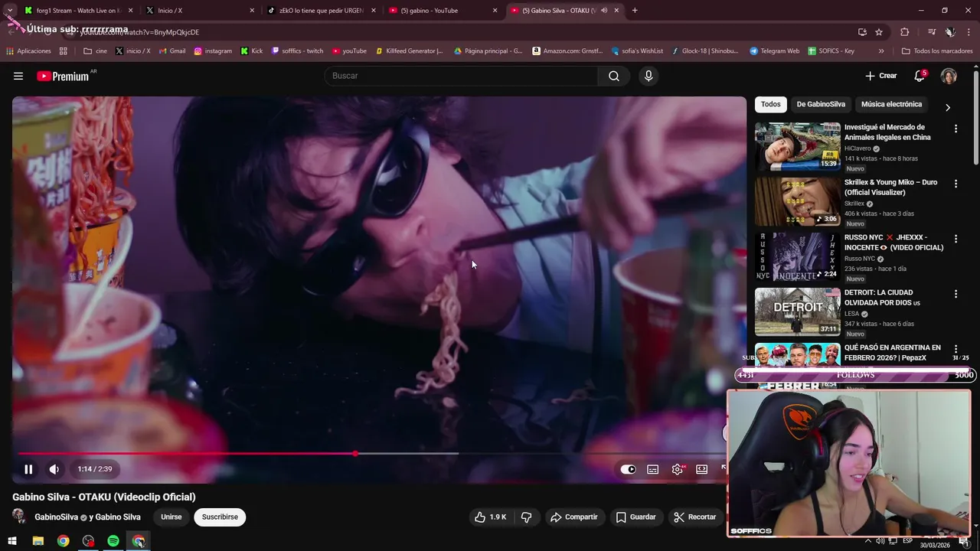
Task: Select the Todos filter chip
Action: point(771,104)
